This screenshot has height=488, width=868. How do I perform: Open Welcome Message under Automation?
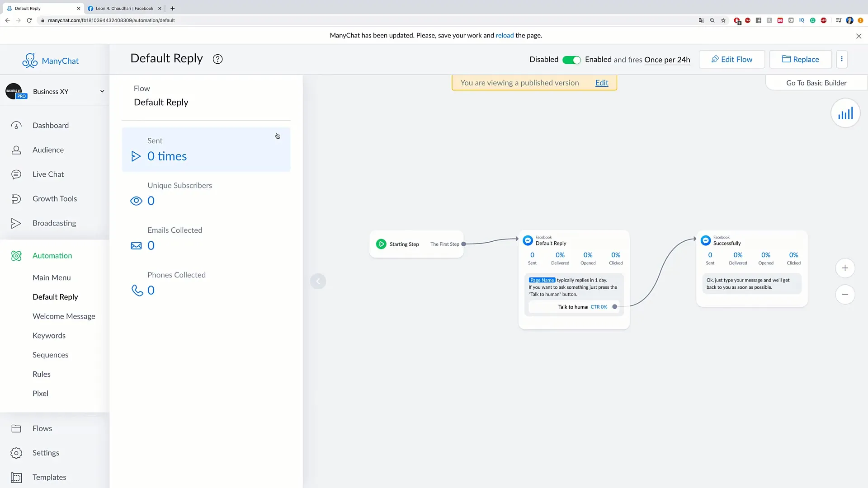pos(64,316)
